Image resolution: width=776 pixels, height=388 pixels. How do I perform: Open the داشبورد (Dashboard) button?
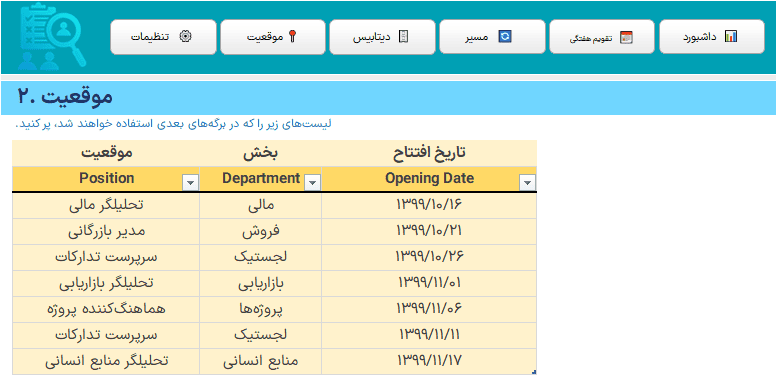click(712, 37)
